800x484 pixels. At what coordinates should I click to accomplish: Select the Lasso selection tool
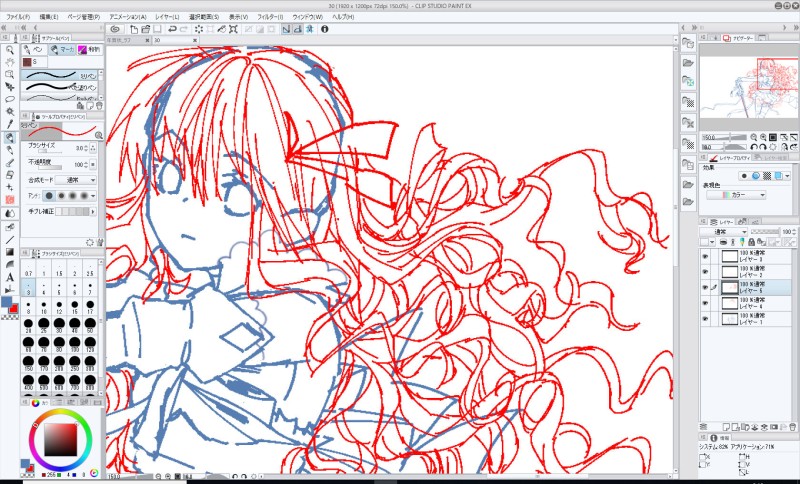[x=10, y=99]
